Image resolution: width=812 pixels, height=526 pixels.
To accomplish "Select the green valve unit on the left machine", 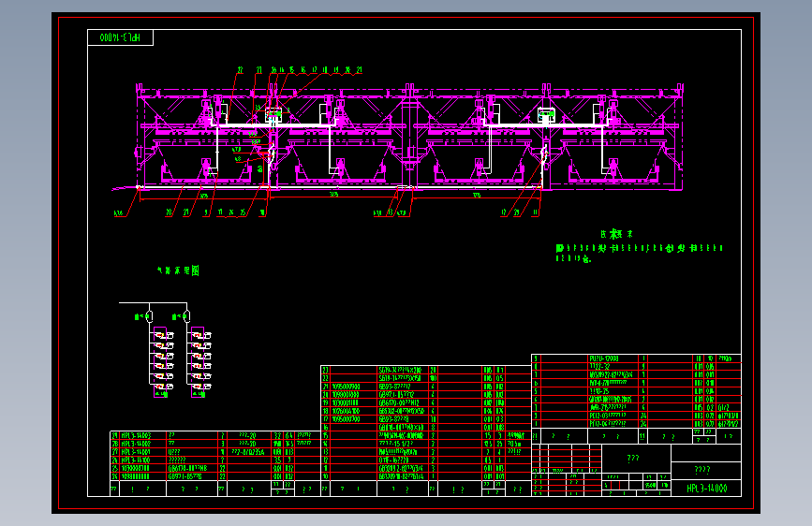I will pos(273,113).
